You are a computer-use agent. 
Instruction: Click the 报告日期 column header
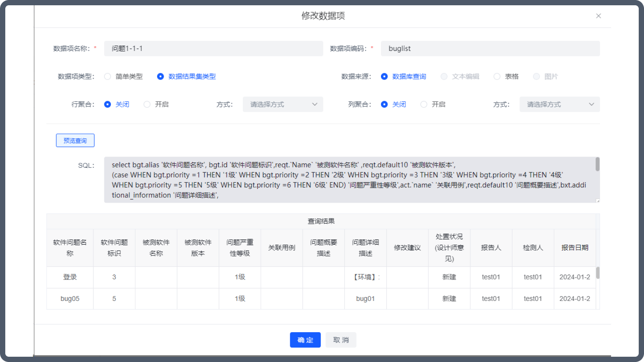point(575,248)
